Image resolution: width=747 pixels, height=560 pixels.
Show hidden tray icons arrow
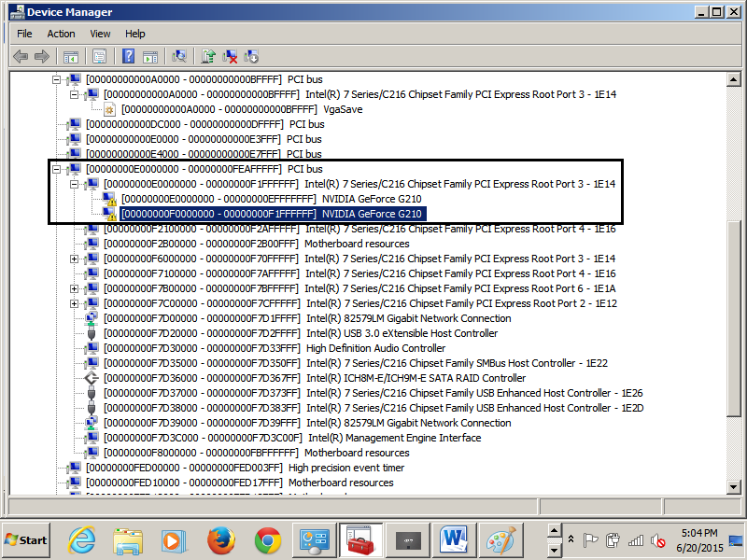(x=571, y=539)
